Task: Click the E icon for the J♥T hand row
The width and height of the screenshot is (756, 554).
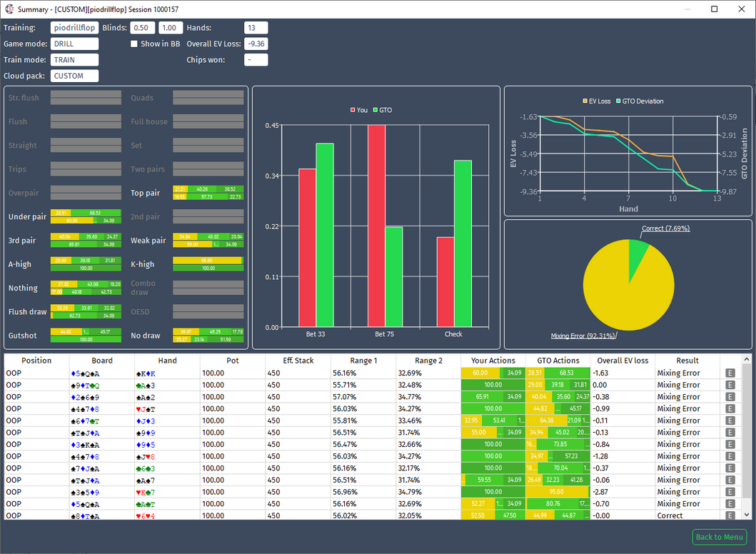Action: coord(730,409)
